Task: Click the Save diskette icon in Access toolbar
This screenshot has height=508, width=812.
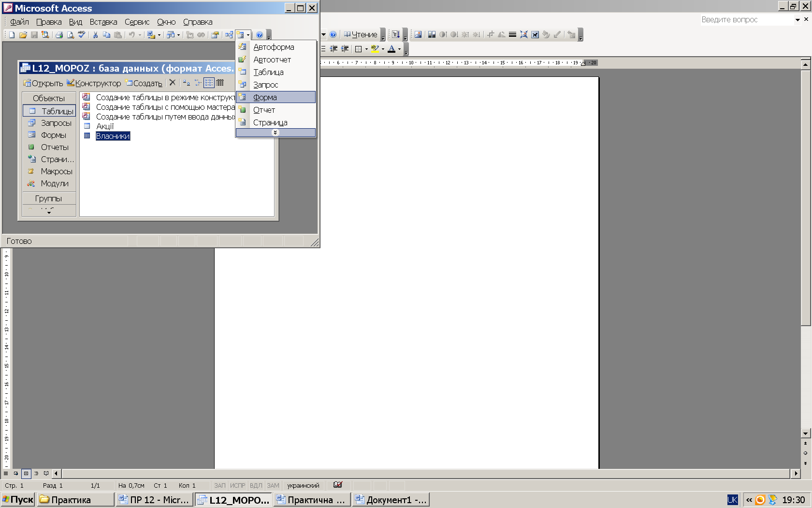Action: 34,35
